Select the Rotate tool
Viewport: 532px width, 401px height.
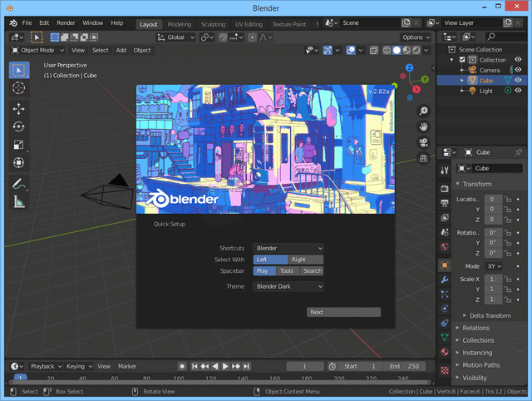tap(18, 127)
